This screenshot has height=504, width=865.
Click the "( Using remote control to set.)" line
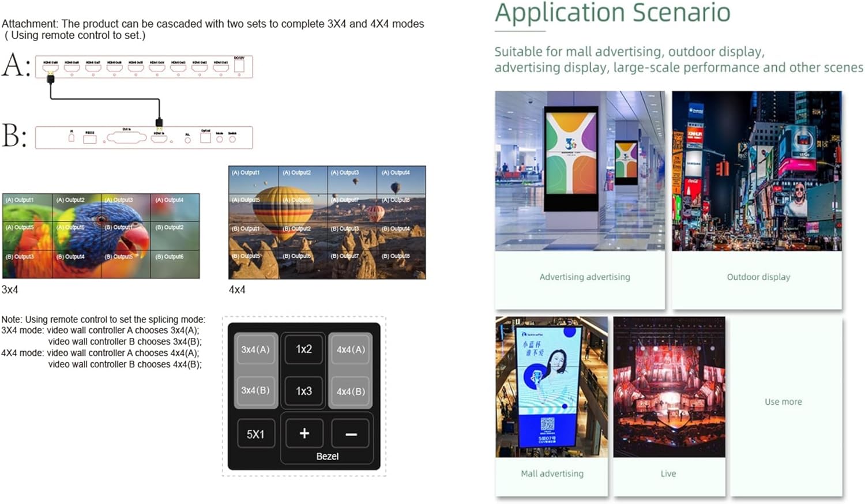(75, 35)
